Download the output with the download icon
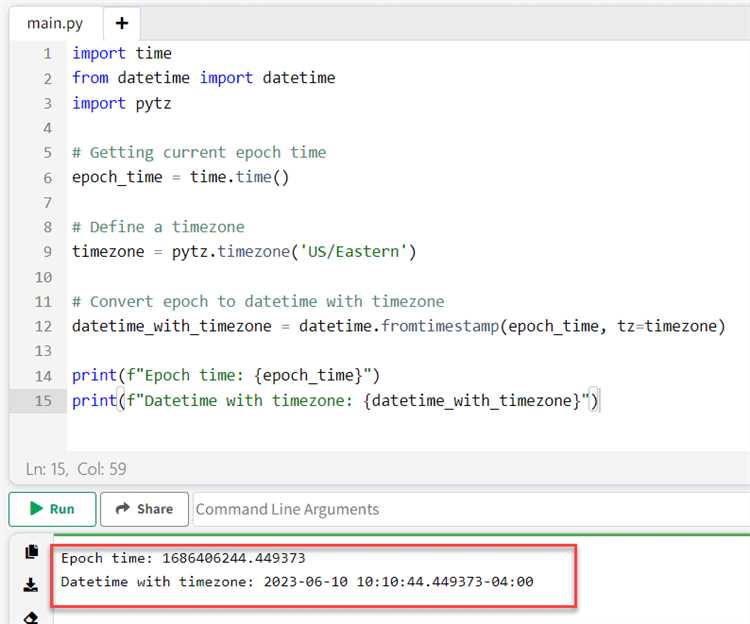 [x=31, y=585]
